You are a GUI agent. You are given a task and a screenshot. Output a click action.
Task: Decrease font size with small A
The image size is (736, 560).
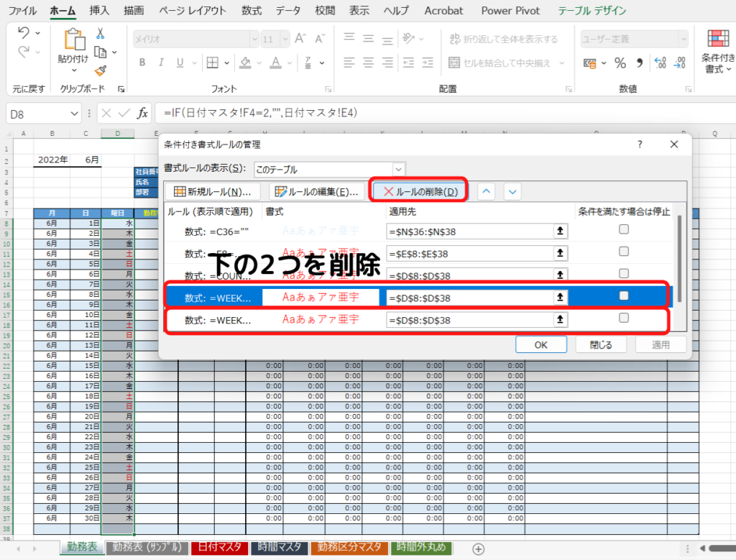click(x=320, y=39)
